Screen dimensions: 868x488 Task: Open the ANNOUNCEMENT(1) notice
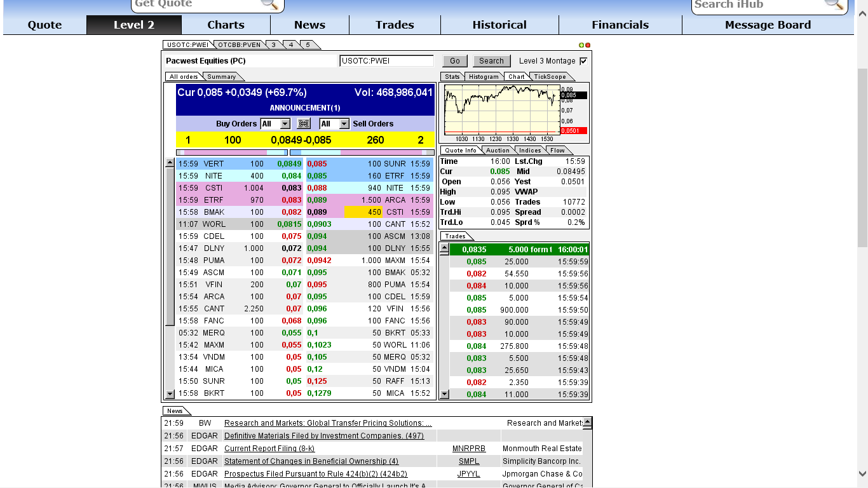pos(305,108)
